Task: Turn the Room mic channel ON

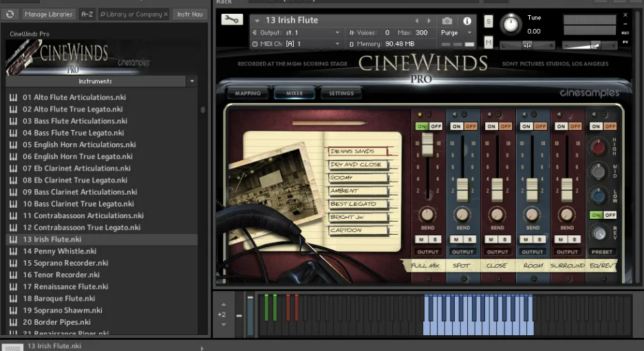Action: [526, 127]
